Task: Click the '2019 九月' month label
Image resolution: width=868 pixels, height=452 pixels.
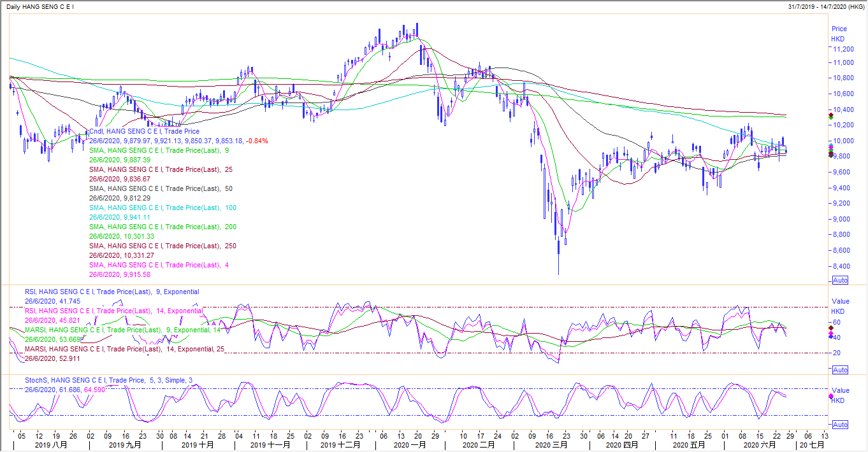Action: coord(125,445)
